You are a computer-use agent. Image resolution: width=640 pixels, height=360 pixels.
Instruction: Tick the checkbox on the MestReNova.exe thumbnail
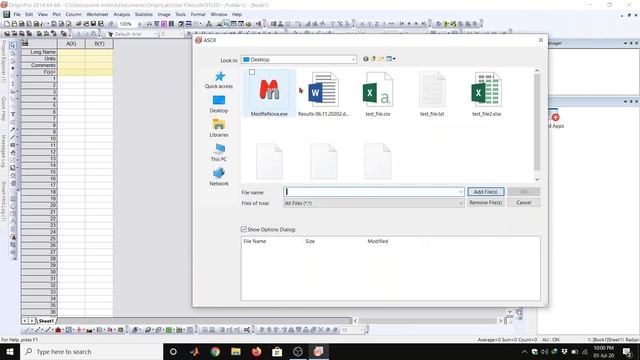tap(252, 72)
